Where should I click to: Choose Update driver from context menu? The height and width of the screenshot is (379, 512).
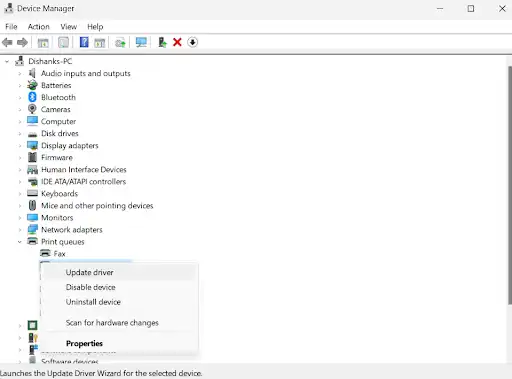(119, 272)
